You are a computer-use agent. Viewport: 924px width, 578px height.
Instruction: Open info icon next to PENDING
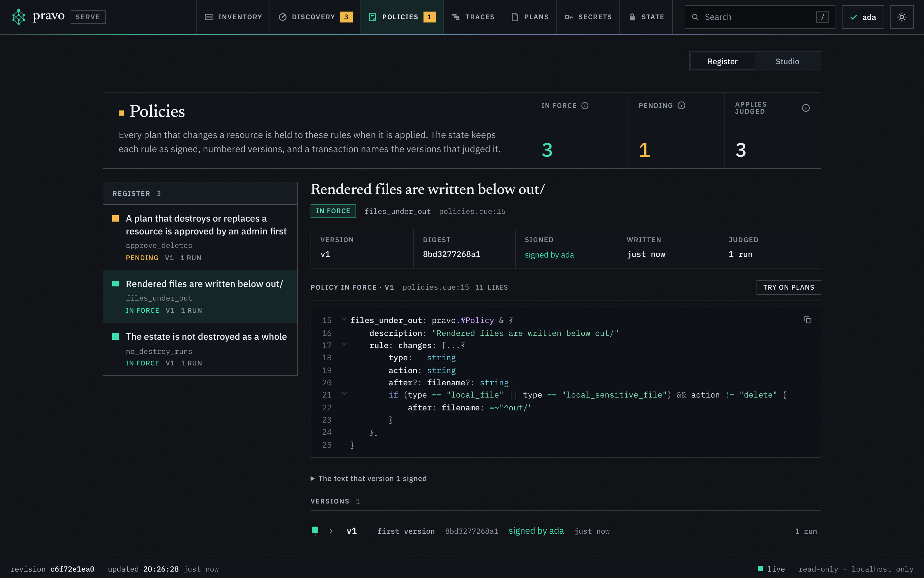[x=681, y=106]
